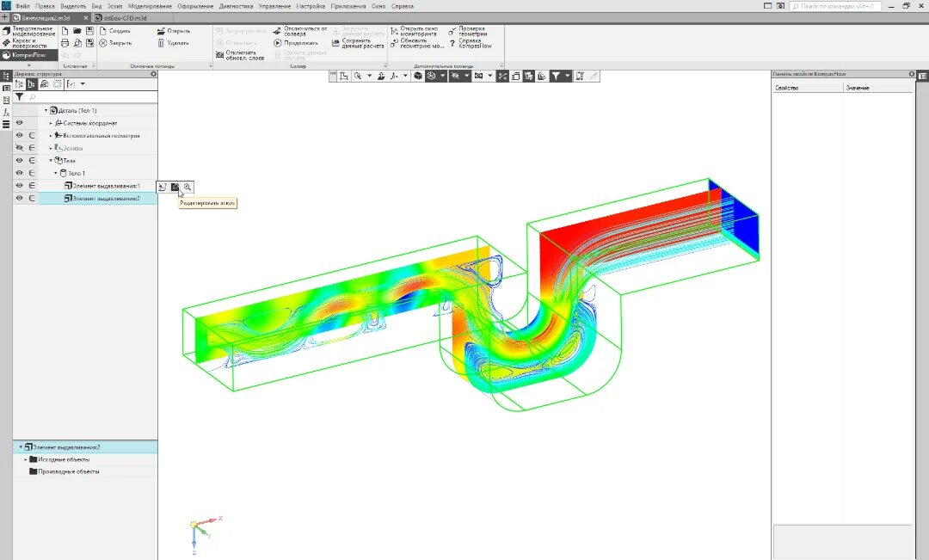Click KompasFlow properties panel gear icon
The width and height of the screenshot is (929, 560).
tap(912, 74)
